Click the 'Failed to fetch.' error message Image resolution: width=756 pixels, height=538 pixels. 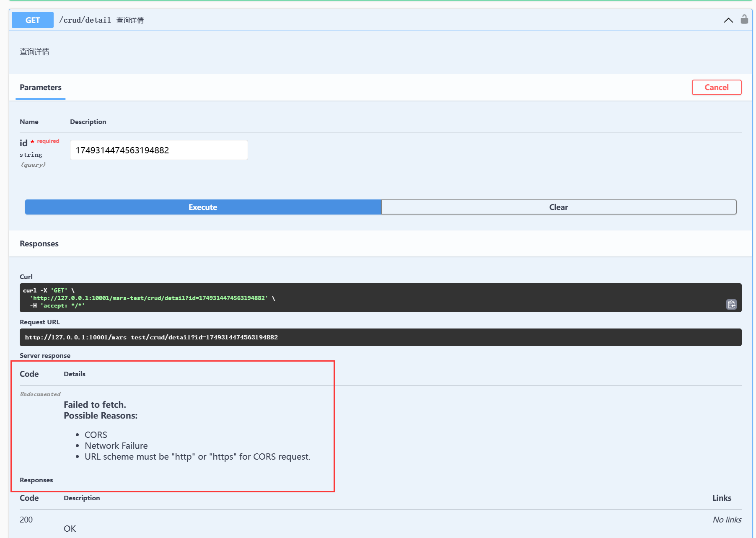95,404
